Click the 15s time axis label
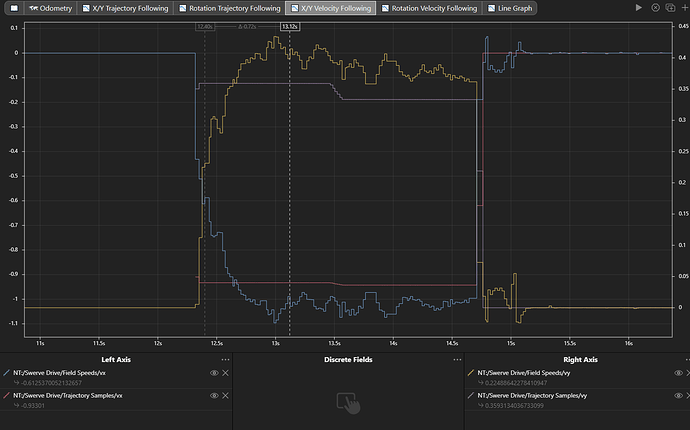The image size is (690, 430). coord(510,343)
